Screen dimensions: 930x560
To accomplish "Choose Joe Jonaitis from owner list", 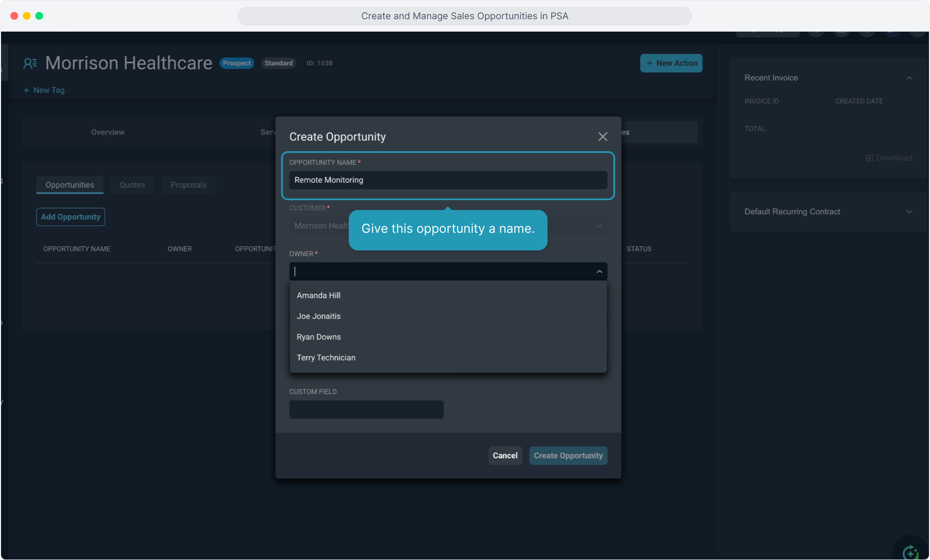I will tap(319, 316).
